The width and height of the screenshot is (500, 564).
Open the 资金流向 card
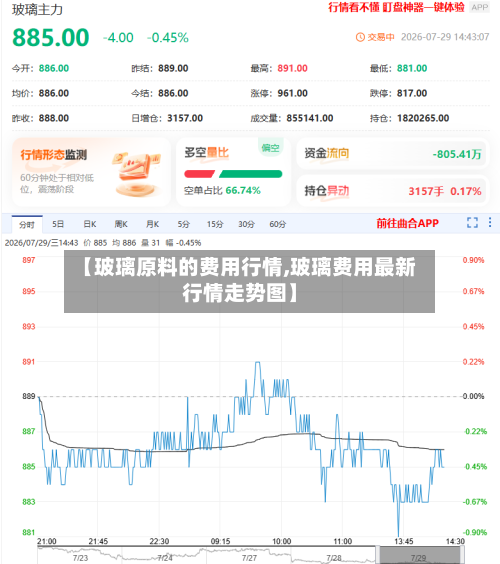point(393,154)
